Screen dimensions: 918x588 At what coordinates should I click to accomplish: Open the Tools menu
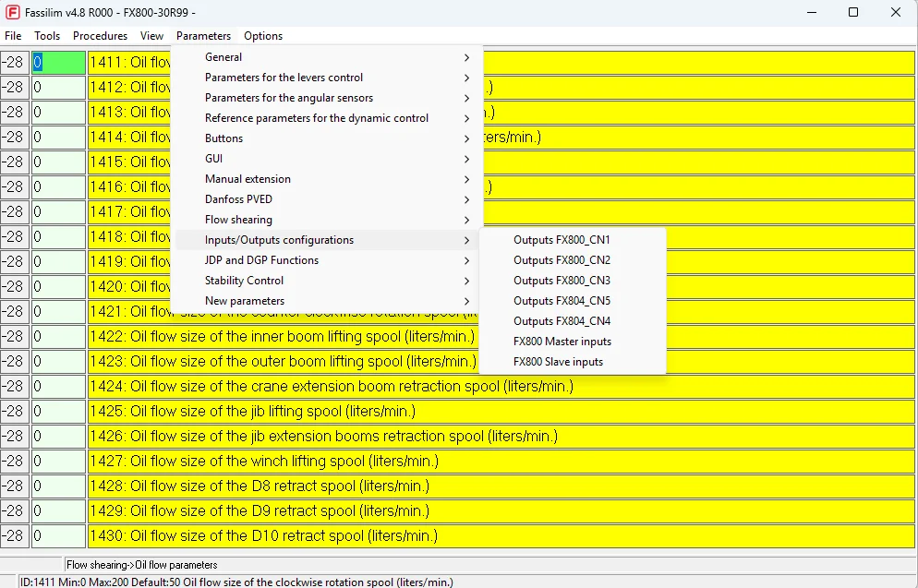[x=47, y=36]
